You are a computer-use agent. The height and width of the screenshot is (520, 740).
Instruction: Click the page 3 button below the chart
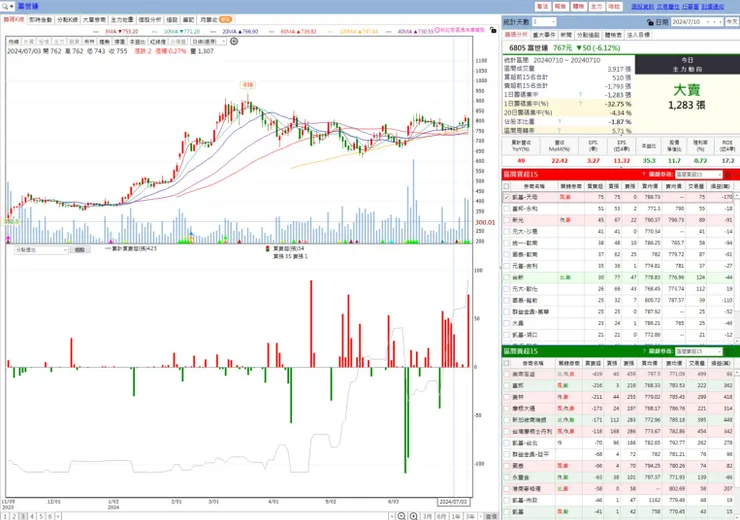[23, 517]
